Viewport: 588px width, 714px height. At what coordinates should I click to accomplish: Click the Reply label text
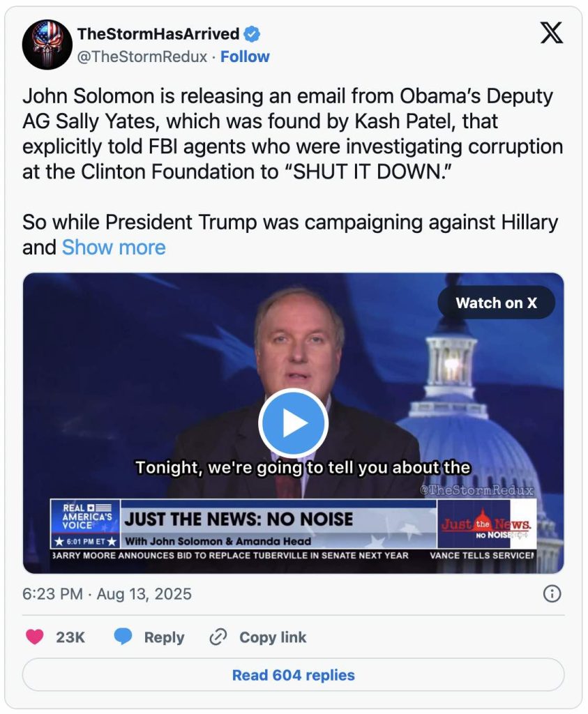(x=165, y=637)
